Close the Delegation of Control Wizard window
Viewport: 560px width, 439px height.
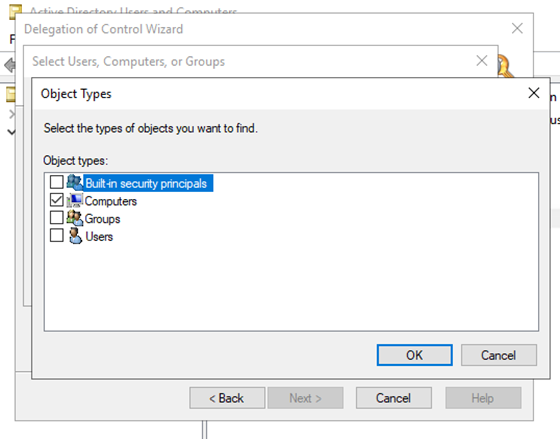(x=517, y=28)
